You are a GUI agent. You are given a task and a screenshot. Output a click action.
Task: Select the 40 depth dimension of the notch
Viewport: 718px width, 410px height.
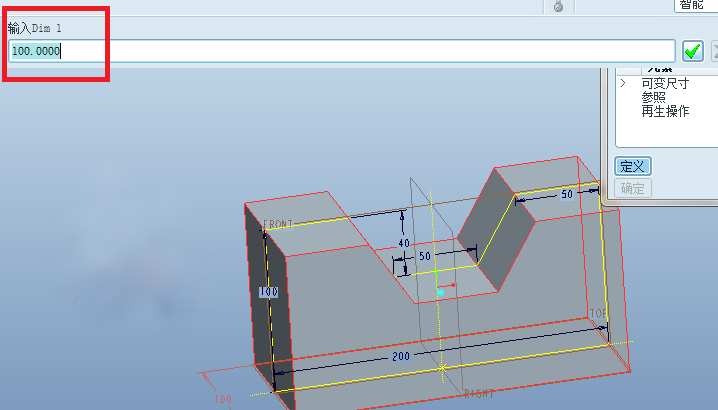[405, 242]
